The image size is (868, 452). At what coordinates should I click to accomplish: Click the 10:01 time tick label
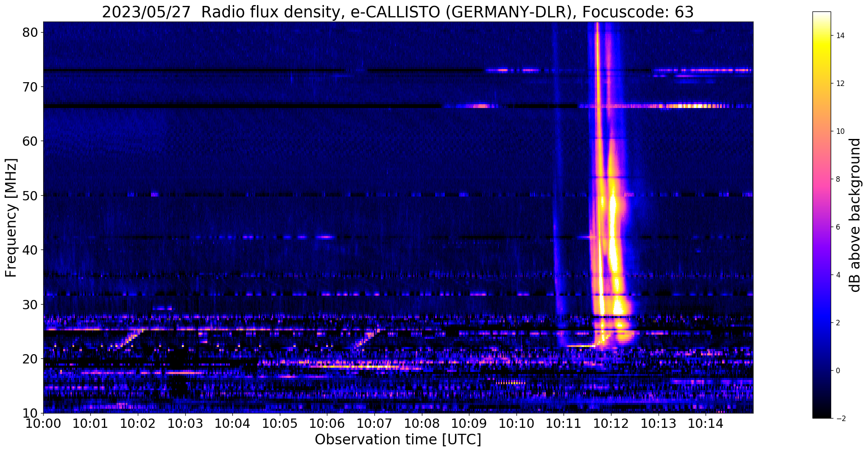90,424
